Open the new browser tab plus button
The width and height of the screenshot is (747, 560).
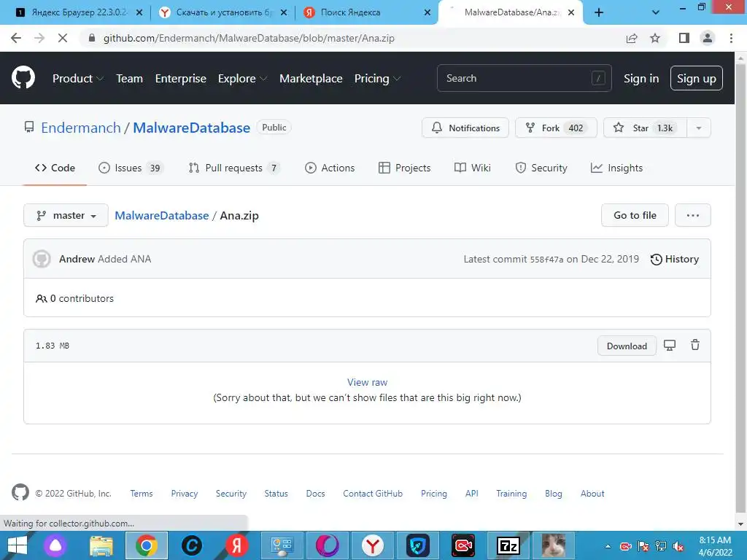[599, 12]
